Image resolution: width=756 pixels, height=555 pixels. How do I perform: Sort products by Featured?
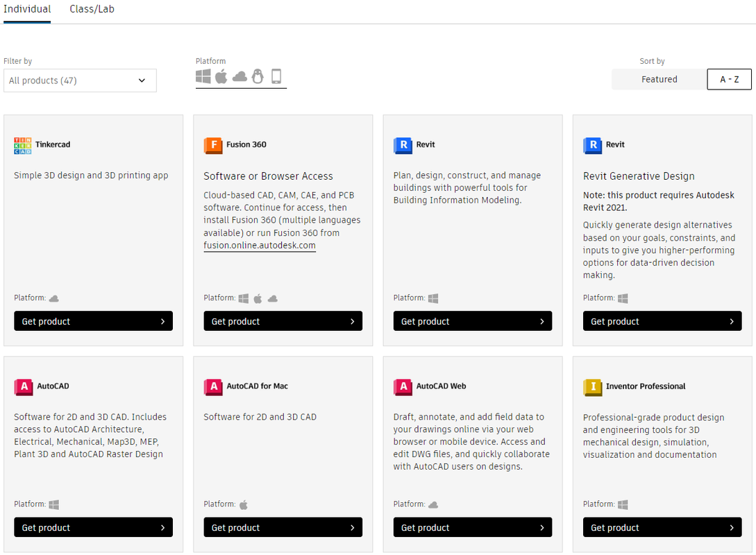pyautogui.click(x=659, y=80)
